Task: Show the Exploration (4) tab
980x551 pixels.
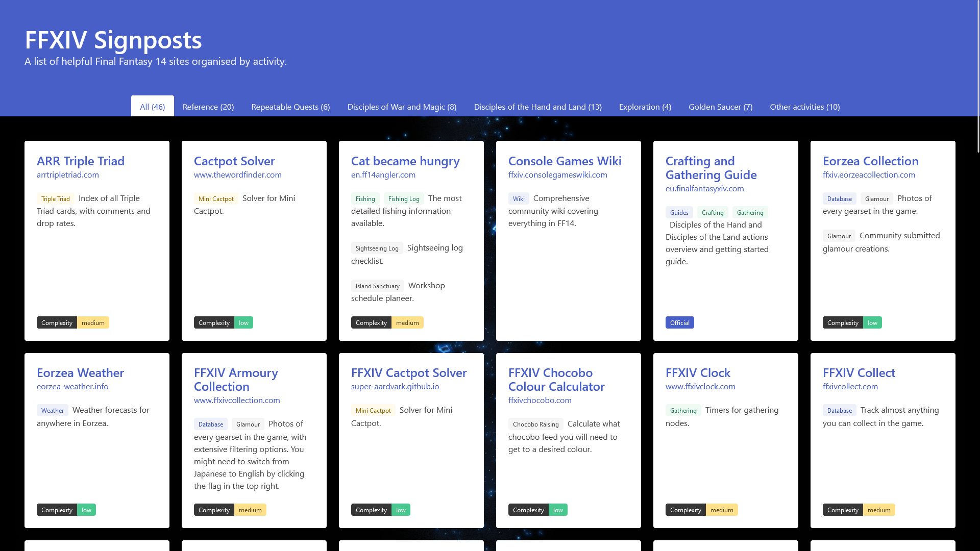Action: (645, 107)
